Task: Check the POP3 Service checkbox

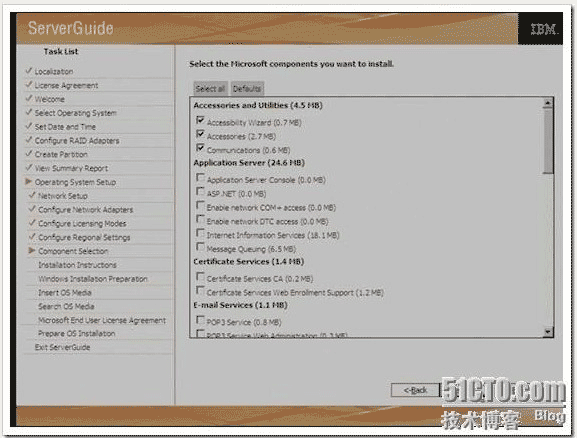Action: 200,320
